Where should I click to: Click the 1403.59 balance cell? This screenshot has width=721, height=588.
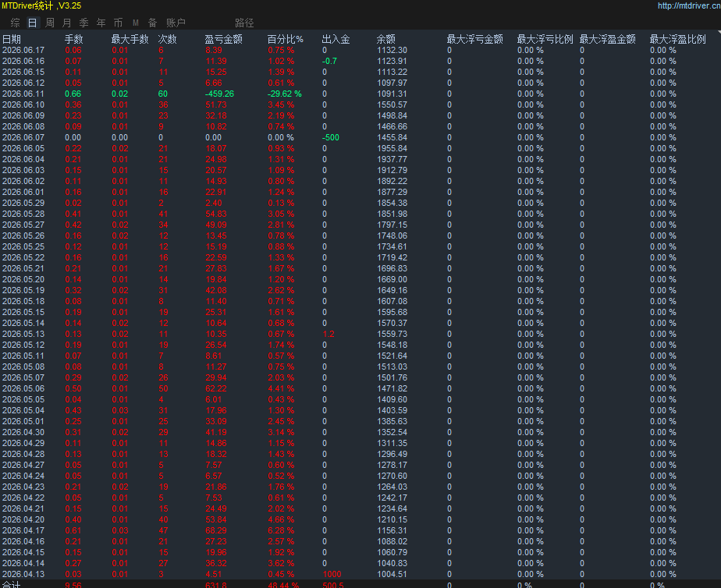392,411
